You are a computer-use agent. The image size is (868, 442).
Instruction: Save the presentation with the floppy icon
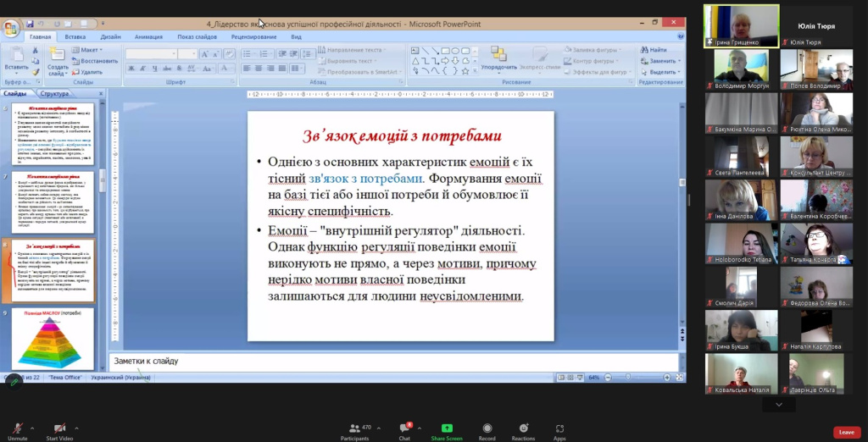(x=30, y=24)
